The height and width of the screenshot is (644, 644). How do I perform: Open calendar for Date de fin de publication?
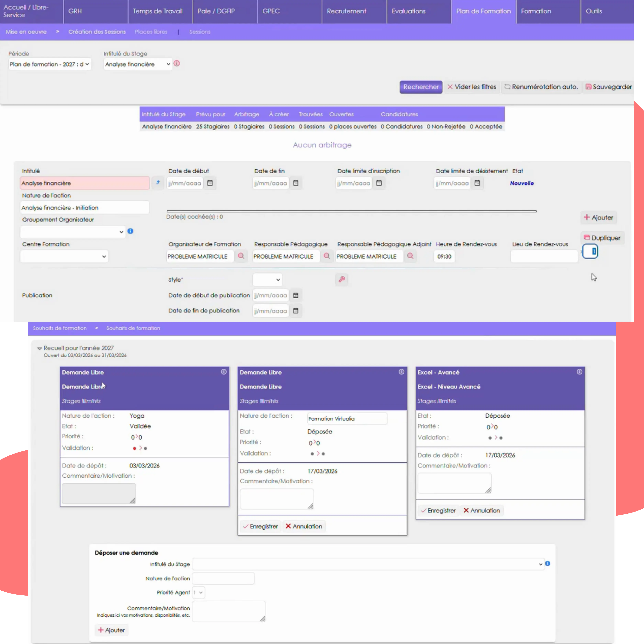click(296, 311)
